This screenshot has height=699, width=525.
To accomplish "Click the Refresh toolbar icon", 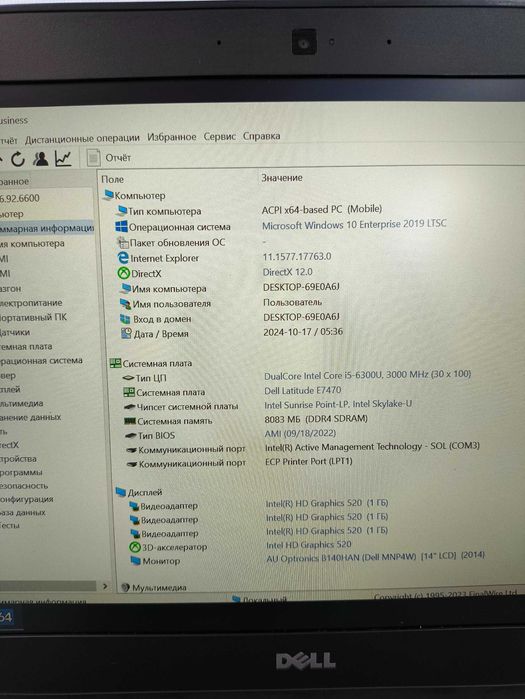I will pyautogui.click(x=17, y=159).
